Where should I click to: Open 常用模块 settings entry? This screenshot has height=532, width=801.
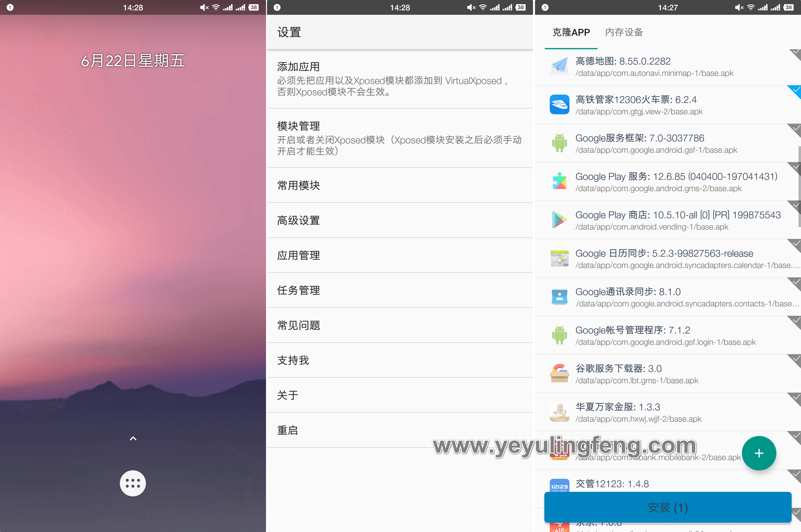point(400,186)
